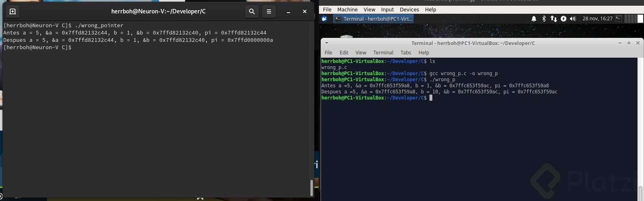Open the Help menu of Xfce Terminal
Image resolution: width=644 pixels, height=201 pixels.
tap(423, 53)
